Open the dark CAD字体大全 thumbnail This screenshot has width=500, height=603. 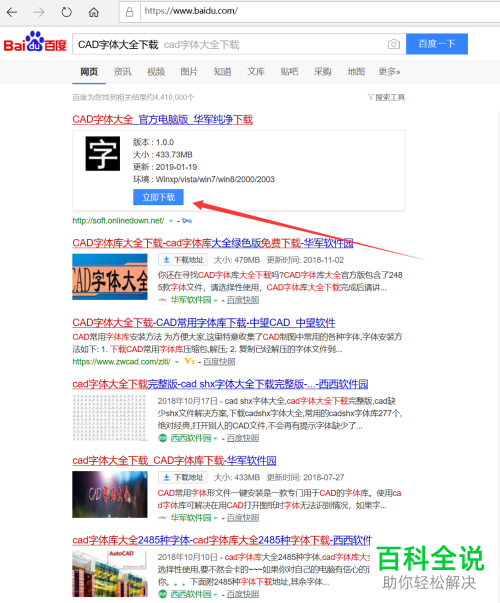[110, 494]
